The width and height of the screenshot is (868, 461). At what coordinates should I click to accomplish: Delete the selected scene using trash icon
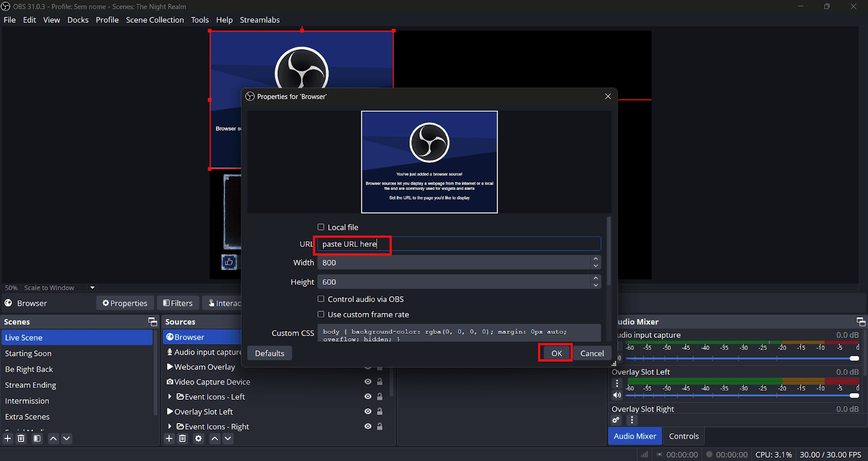[21, 438]
